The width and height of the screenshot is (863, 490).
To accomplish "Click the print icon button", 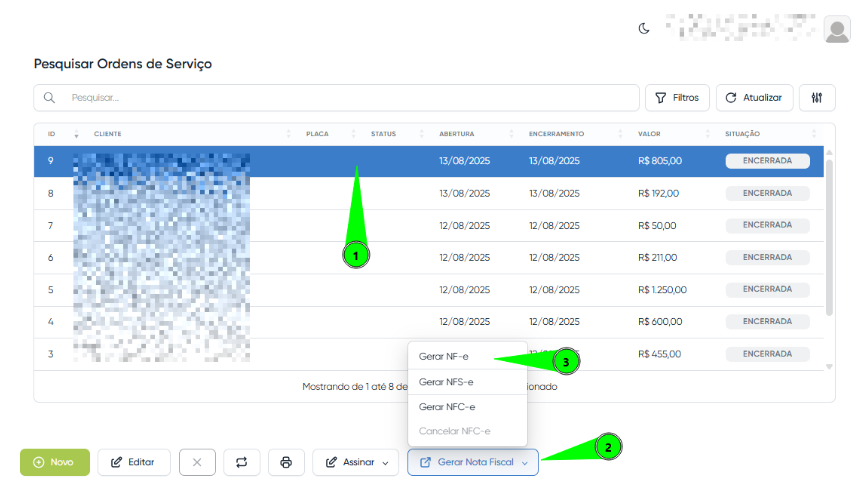I will coord(286,462).
